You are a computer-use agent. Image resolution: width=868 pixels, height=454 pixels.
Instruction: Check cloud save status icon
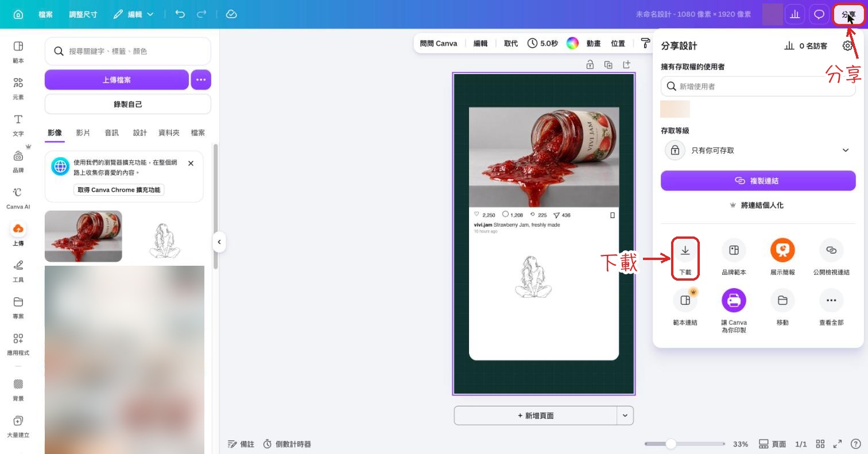(x=231, y=14)
